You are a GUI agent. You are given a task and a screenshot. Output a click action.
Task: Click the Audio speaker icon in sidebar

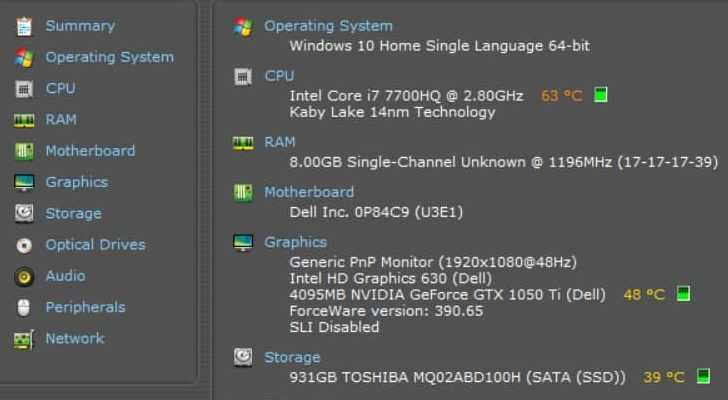coord(24,277)
